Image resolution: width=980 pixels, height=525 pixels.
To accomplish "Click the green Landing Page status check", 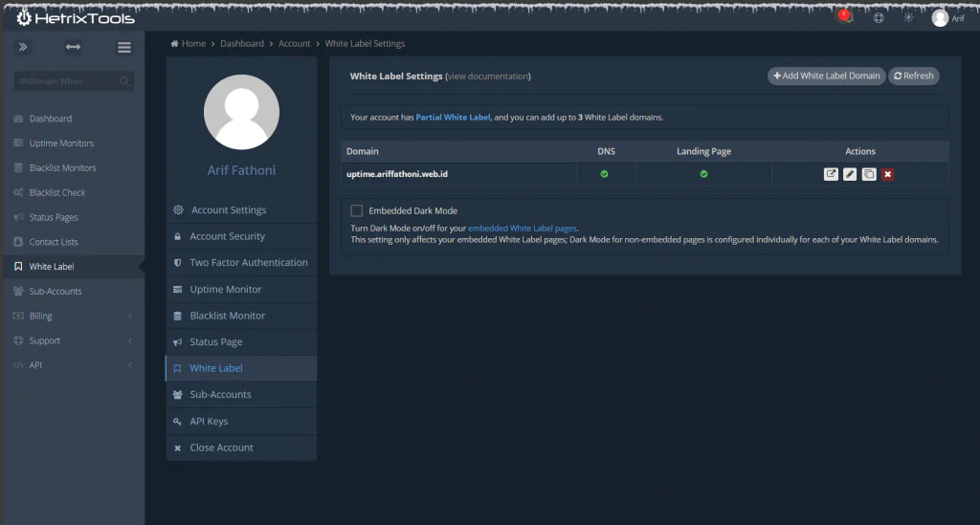I will click(x=703, y=174).
